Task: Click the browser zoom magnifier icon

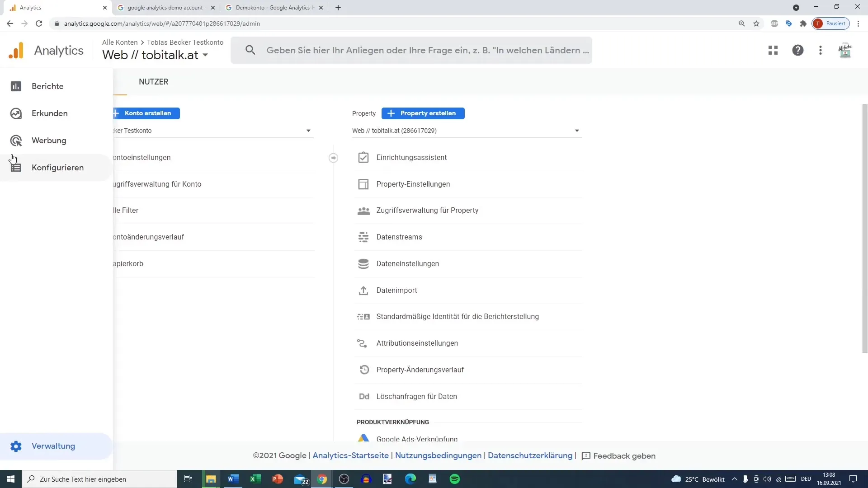Action: 742,23
